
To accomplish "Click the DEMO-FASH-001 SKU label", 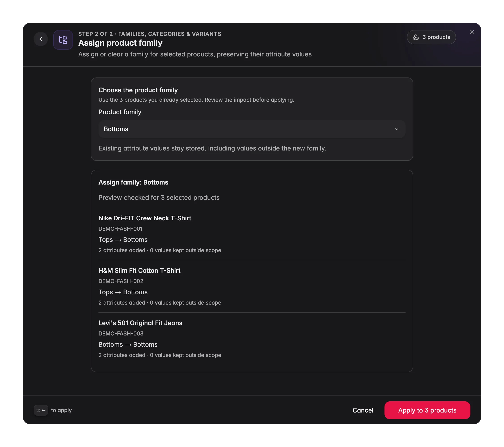I will 120,229.
